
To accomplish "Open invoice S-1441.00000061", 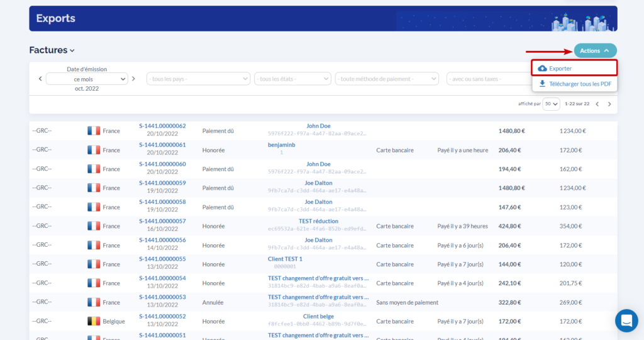I will coord(162,145).
